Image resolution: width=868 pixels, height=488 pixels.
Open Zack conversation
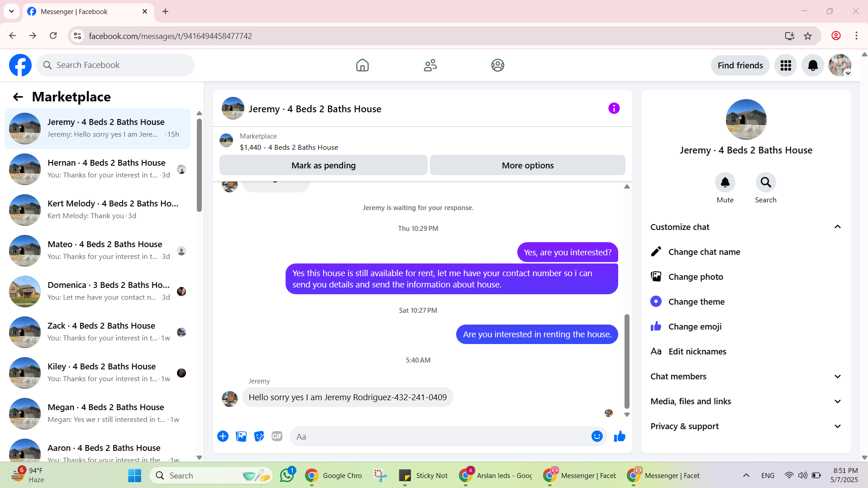[97, 332]
